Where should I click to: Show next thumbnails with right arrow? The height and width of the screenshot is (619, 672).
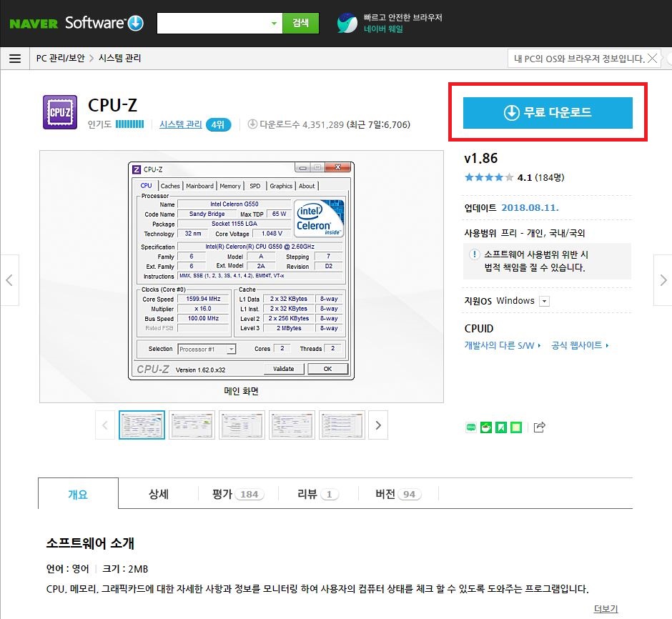point(378,425)
